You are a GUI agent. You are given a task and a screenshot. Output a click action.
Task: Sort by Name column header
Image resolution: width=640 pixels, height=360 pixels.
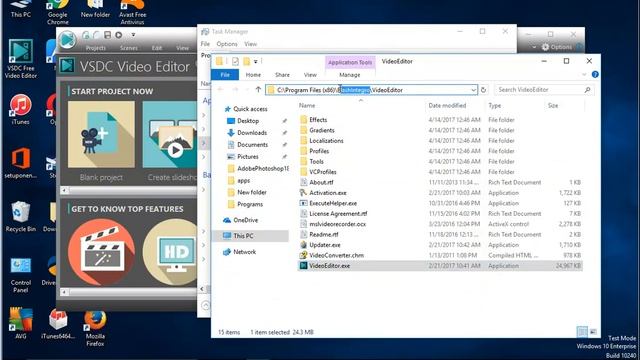(x=307, y=105)
